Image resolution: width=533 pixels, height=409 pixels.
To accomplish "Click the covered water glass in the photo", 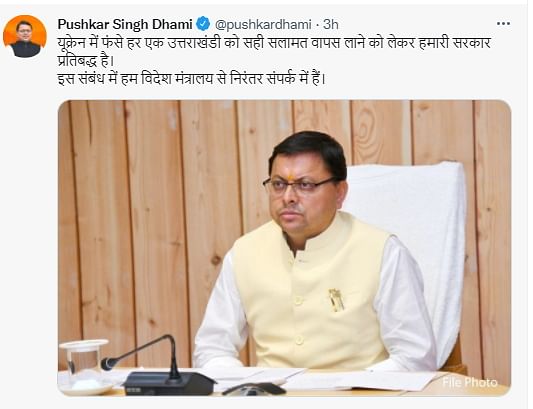I will [x=84, y=367].
